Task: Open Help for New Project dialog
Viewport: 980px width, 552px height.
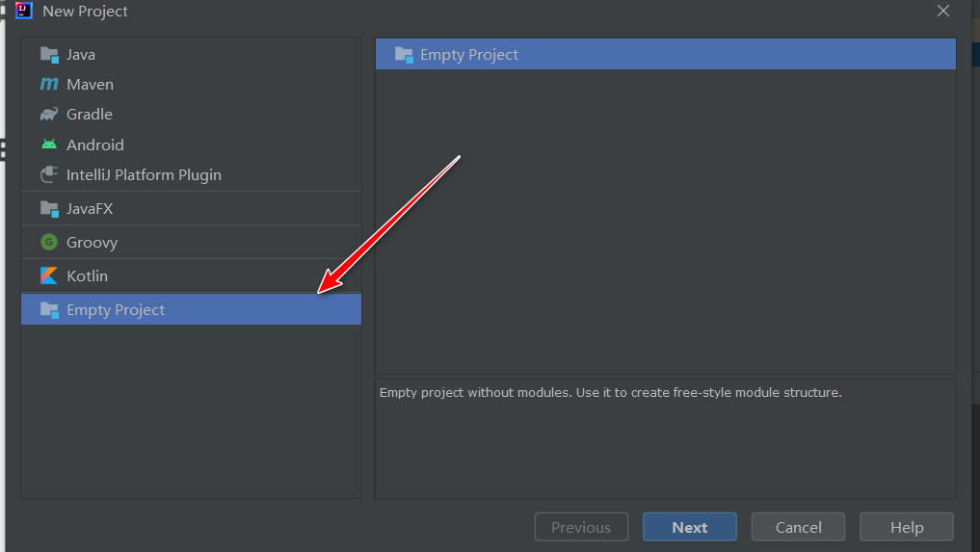Action: 906,527
